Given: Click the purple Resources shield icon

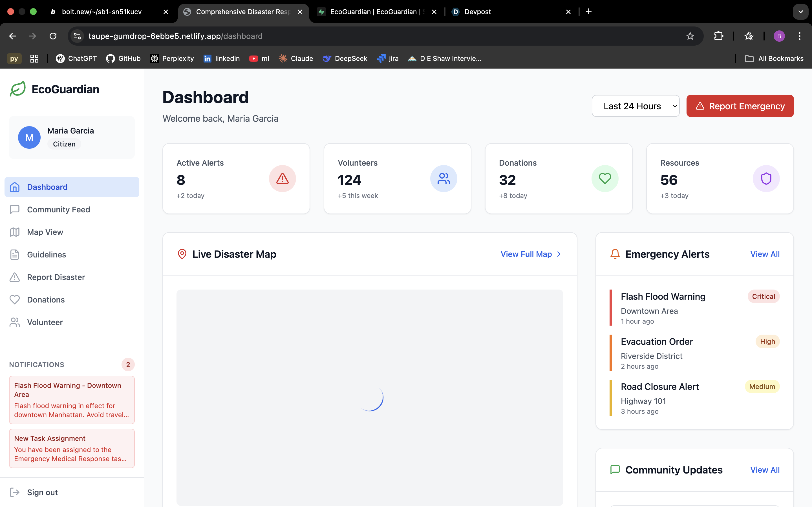Looking at the screenshot, I should (x=766, y=178).
